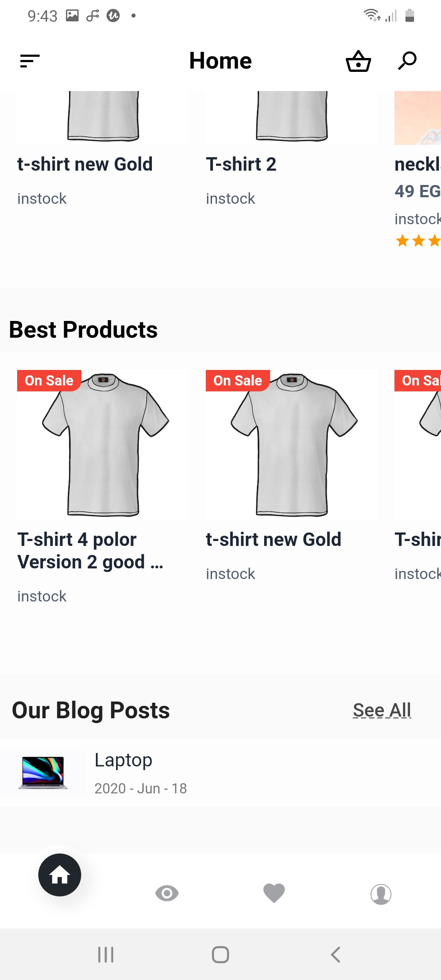Select the Home tab in bottom bar

pyautogui.click(x=60, y=875)
